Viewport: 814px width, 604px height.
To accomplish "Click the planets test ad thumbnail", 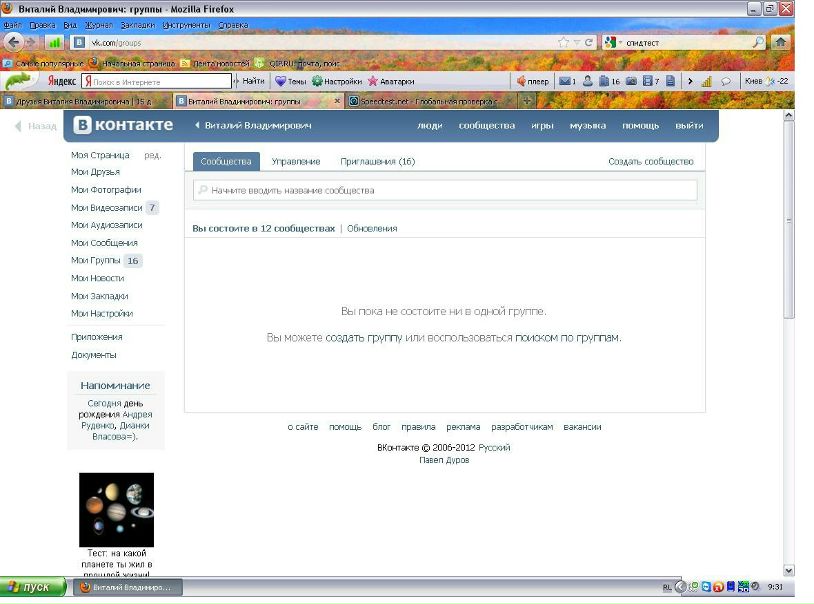I will click(x=116, y=509).
